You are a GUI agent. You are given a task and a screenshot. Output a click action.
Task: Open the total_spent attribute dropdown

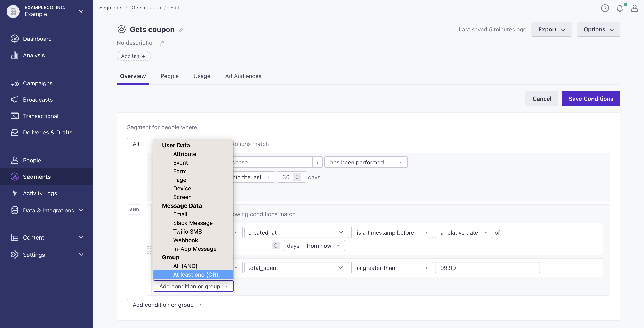point(297,268)
